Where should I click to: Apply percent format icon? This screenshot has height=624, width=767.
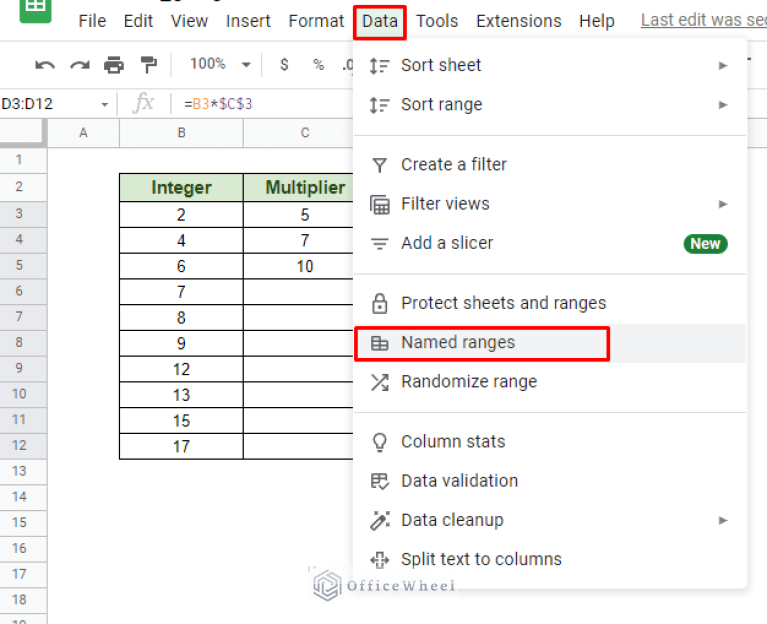click(x=318, y=65)
